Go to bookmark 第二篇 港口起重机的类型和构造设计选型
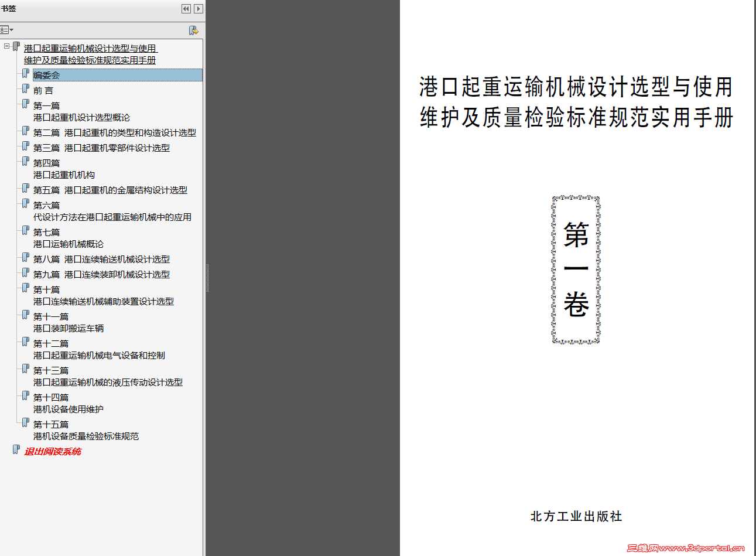 point(115,133)
